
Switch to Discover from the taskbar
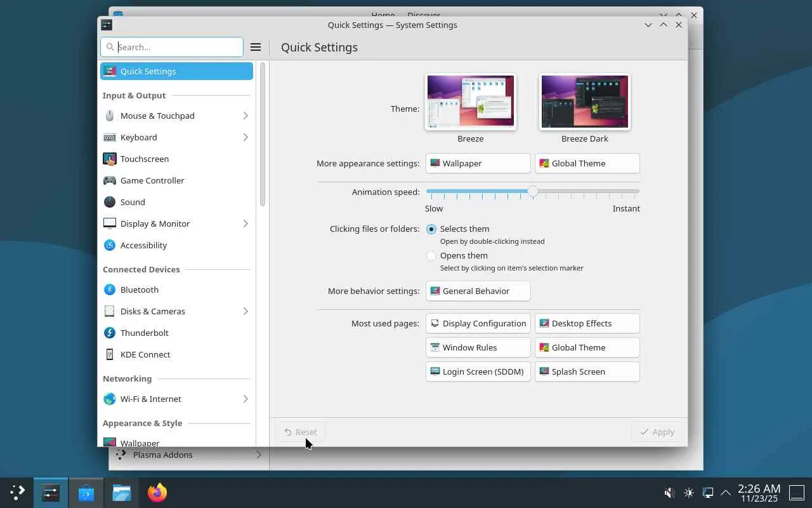pyautogui.click(x=86, y=492)
